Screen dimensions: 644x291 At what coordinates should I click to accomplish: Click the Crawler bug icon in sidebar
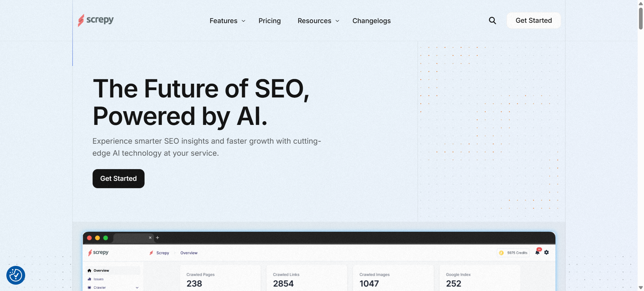tap(89, 287)
